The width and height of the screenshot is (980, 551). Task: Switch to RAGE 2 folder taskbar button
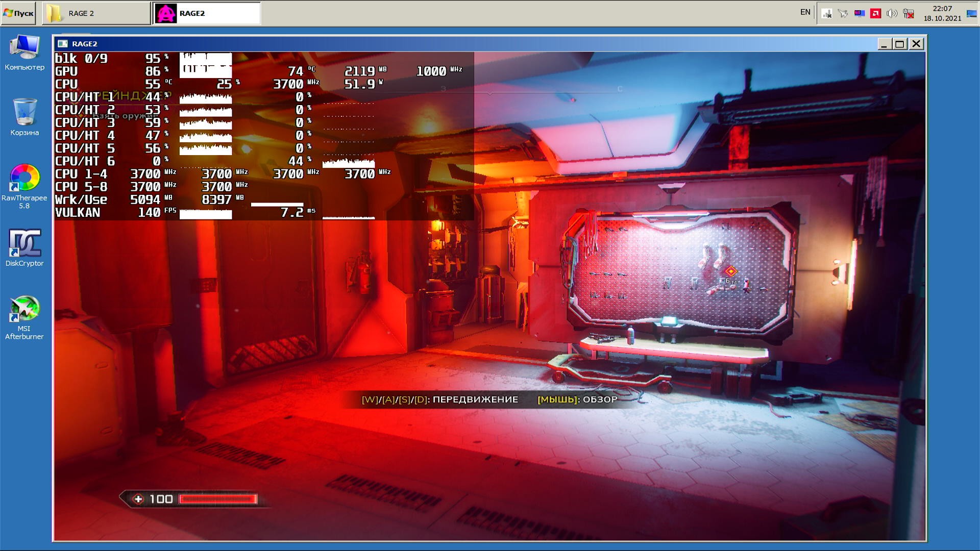coord(96,13)
